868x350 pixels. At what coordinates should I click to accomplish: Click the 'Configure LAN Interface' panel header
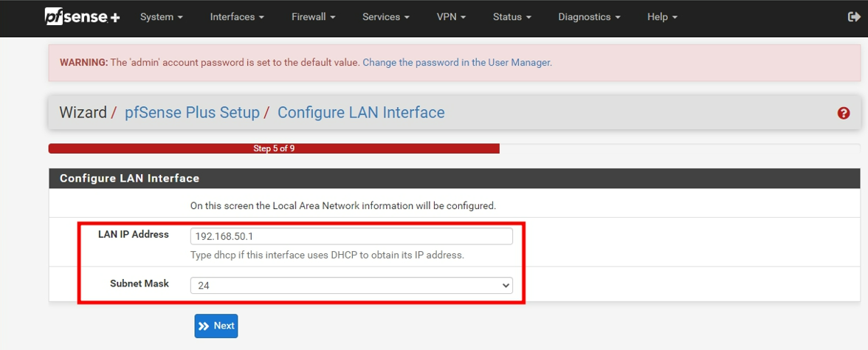pyautogui.click(x=455, y=179)
